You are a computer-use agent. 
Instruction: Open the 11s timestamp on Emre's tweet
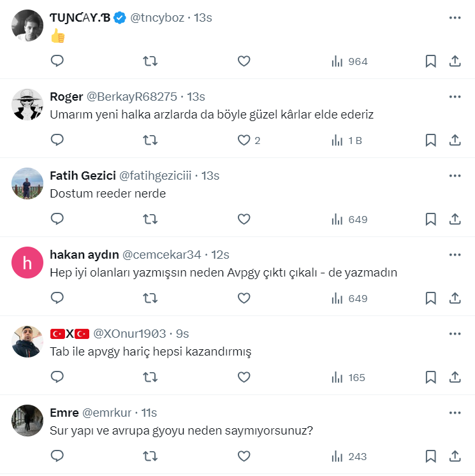148,413
